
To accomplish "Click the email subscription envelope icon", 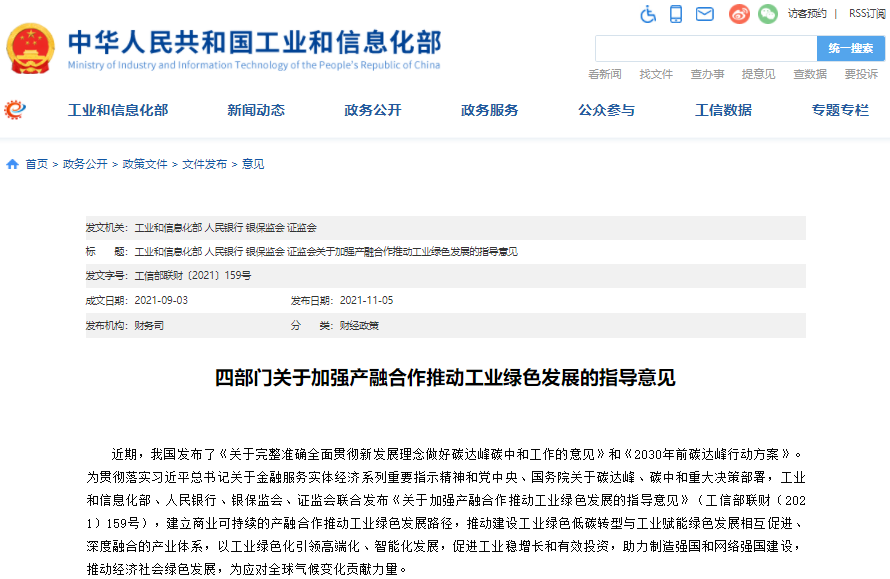I will pos(703,14).
